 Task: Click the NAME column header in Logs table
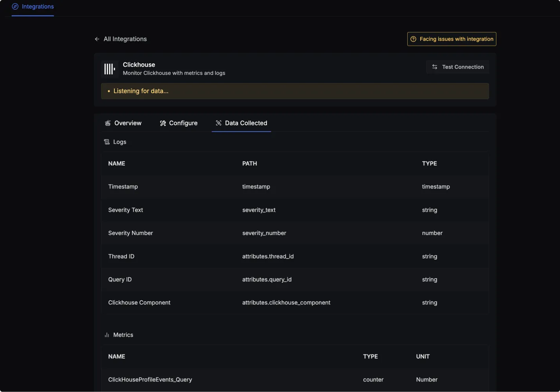tap(117, 164)
